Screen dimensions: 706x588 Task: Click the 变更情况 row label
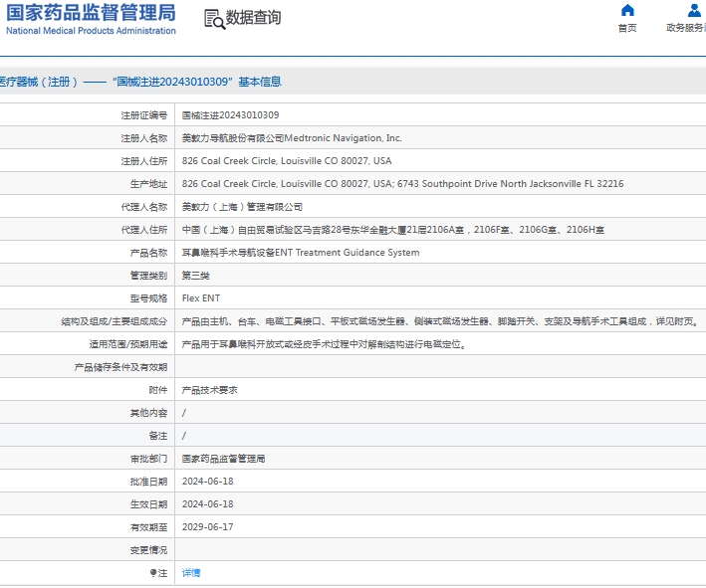(x=148, y=550)
